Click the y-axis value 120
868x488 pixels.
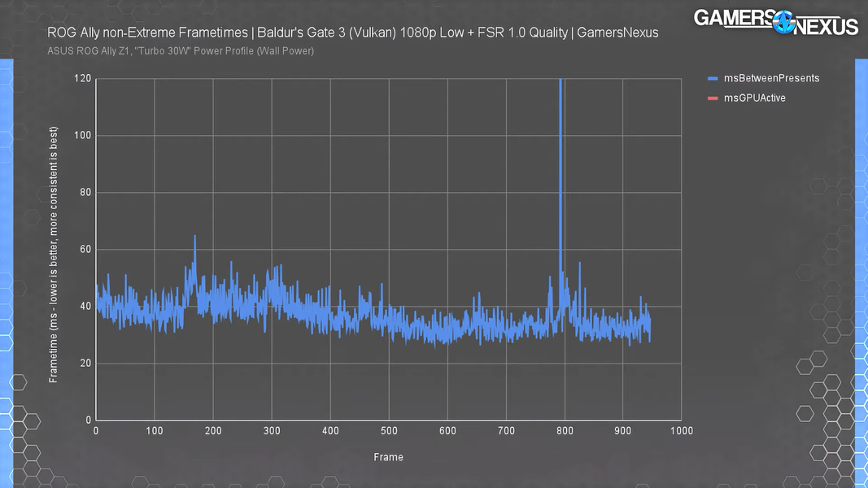[x=82, y=79]
